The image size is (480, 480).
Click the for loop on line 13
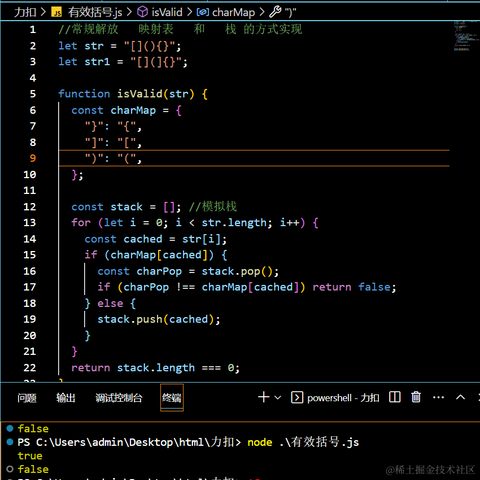tap(195, 223)
